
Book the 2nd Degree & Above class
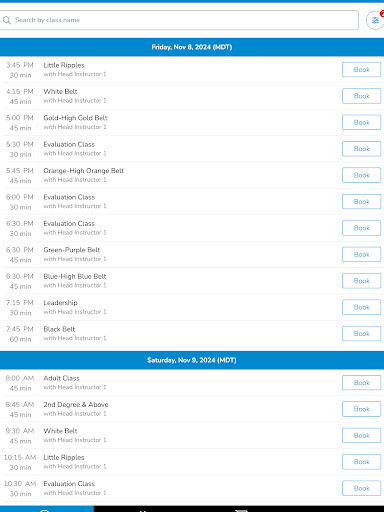(361, 409)
